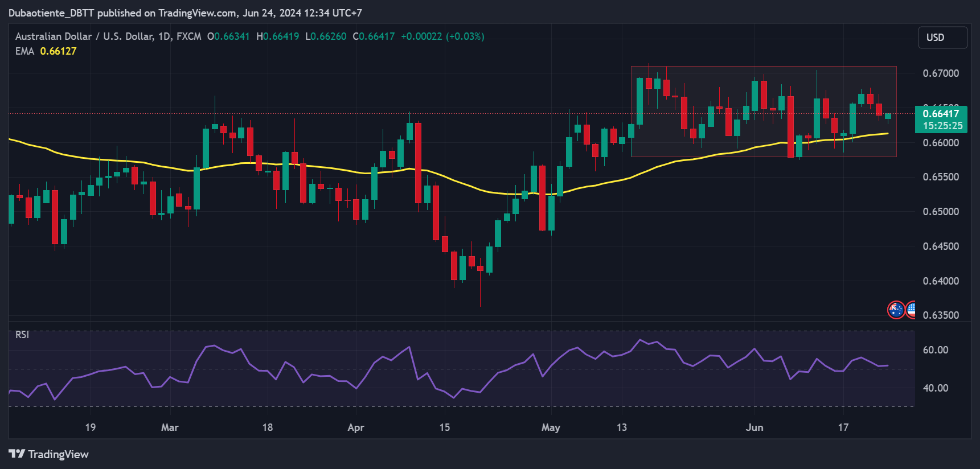This screenshot has width=980, height=469.
Task: Click the 0.64500 price axis label
Action: [x=941, y=246]
